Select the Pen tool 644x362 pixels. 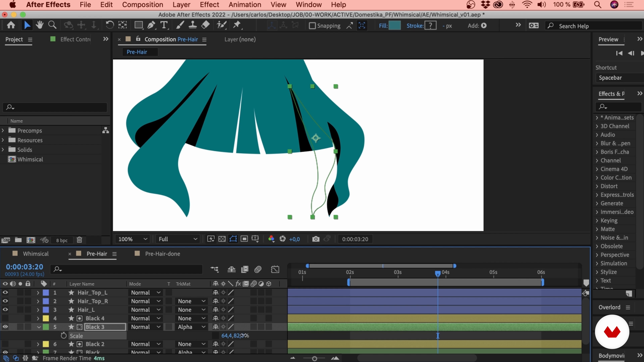pyautogui.click(x=151, y=25)
